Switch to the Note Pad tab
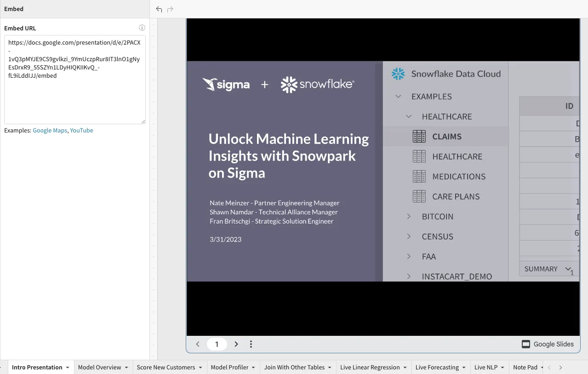 point(525,367)
